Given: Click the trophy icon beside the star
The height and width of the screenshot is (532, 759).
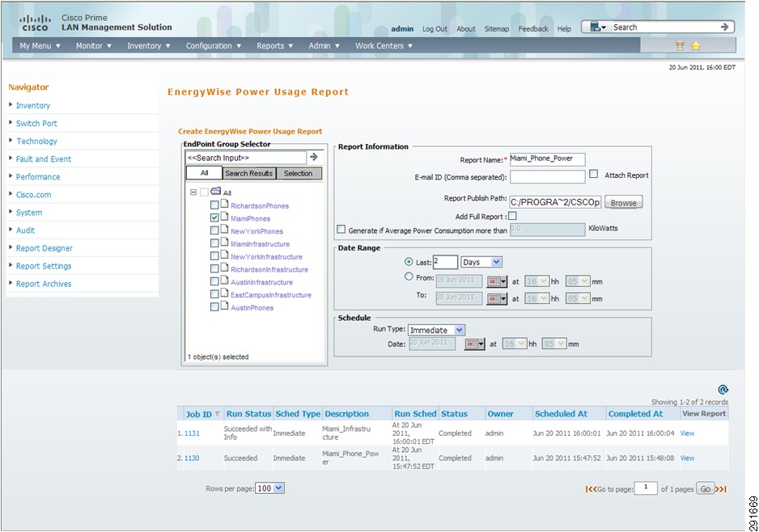Looking at the screenshot, I should point(680,45).
